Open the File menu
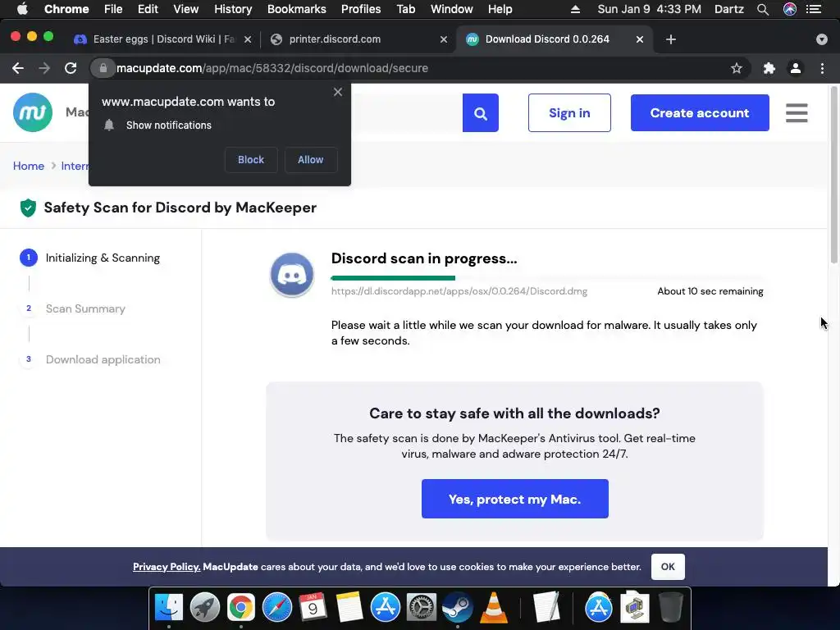This screenshot has height=630, width=840. point(113,9)
